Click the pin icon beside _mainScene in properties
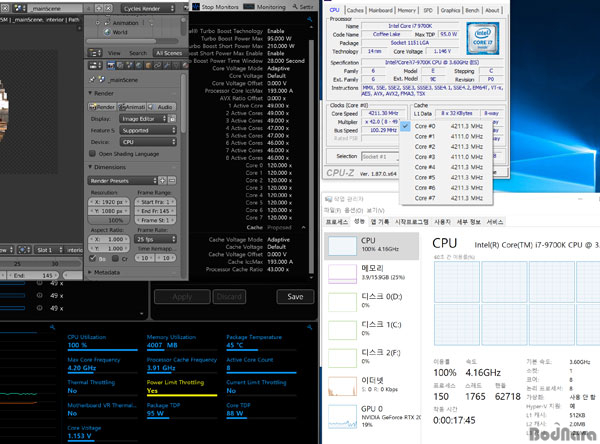 (x=92, y=80)
